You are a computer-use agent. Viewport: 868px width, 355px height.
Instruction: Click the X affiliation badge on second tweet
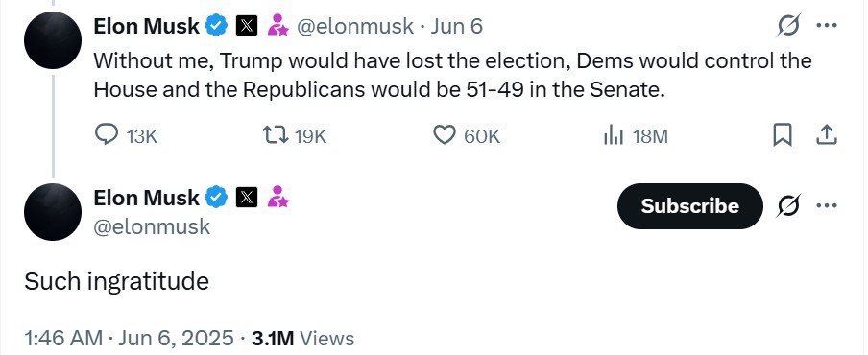pyautogui.click(x=247, y=198)
